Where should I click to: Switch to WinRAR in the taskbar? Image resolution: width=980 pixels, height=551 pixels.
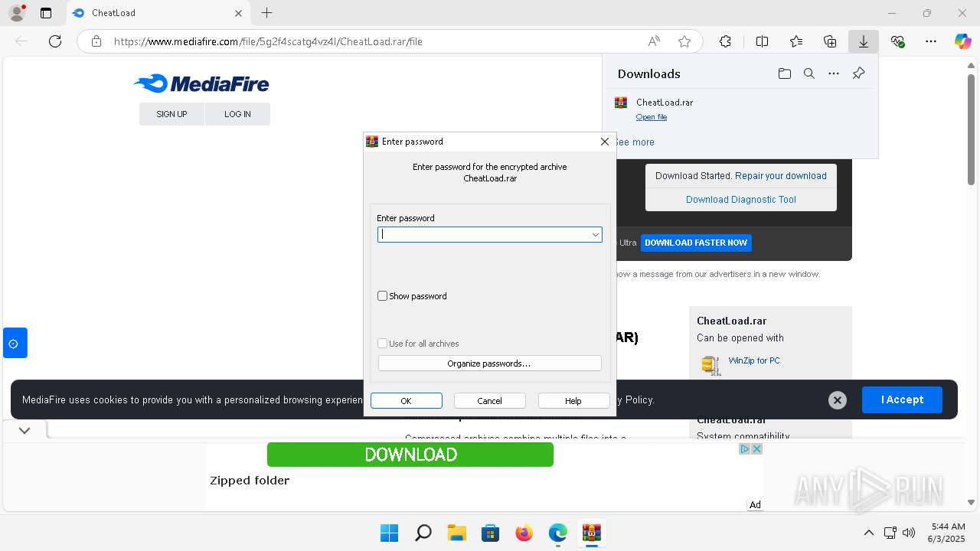tap(591, 533)
